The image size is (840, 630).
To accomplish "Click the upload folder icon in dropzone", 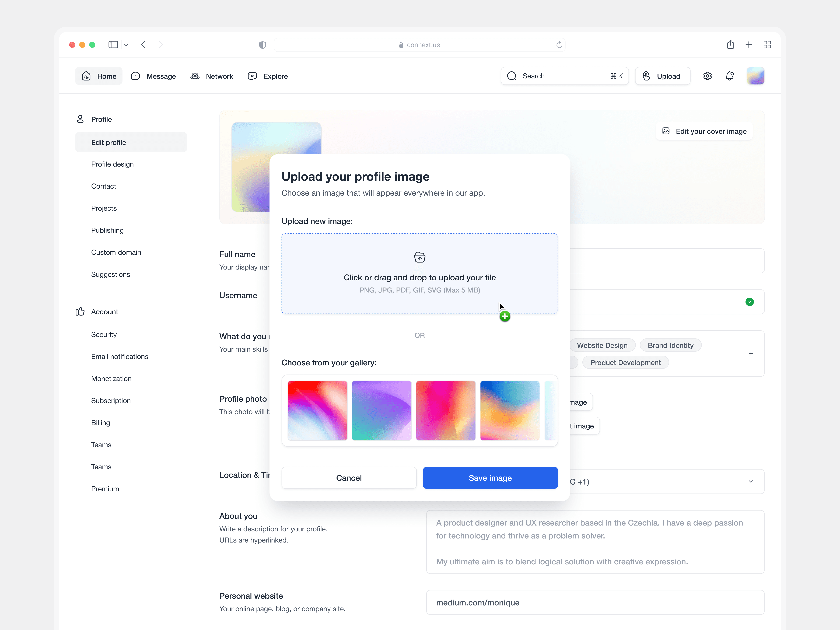I will pos(420,257).
